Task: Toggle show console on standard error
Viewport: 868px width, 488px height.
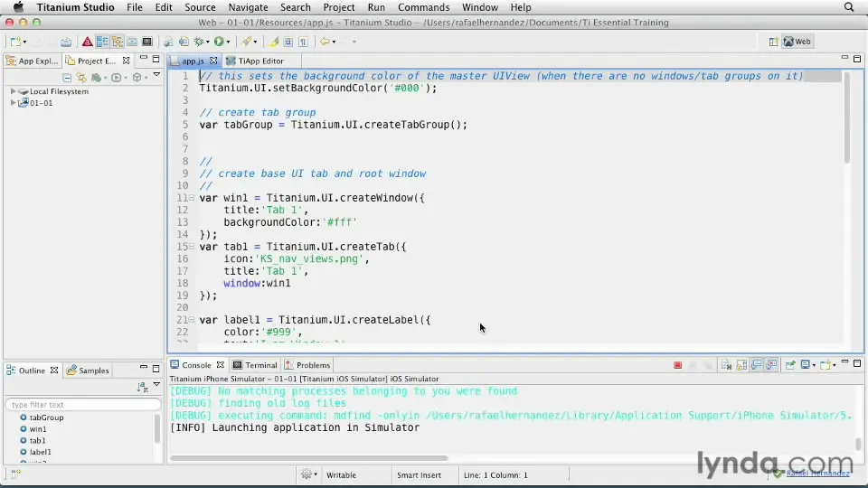Action: tap(771, 365)
